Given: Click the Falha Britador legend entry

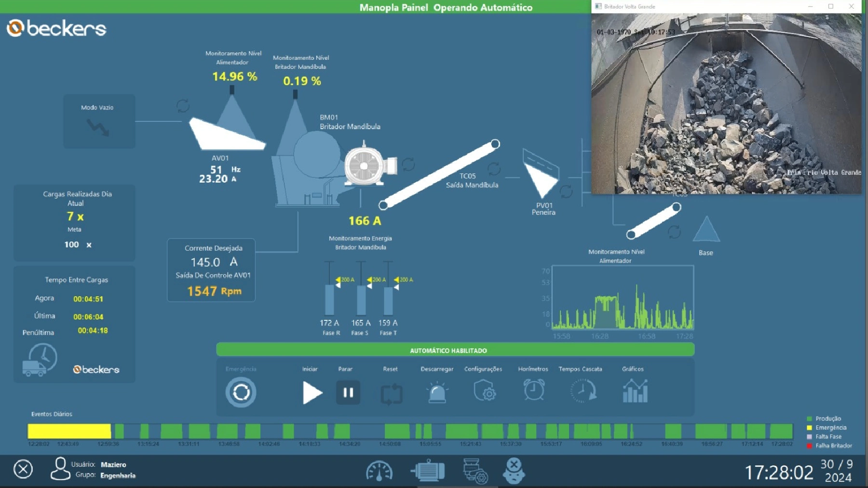Looking at the screenshot, I should 829,446.
